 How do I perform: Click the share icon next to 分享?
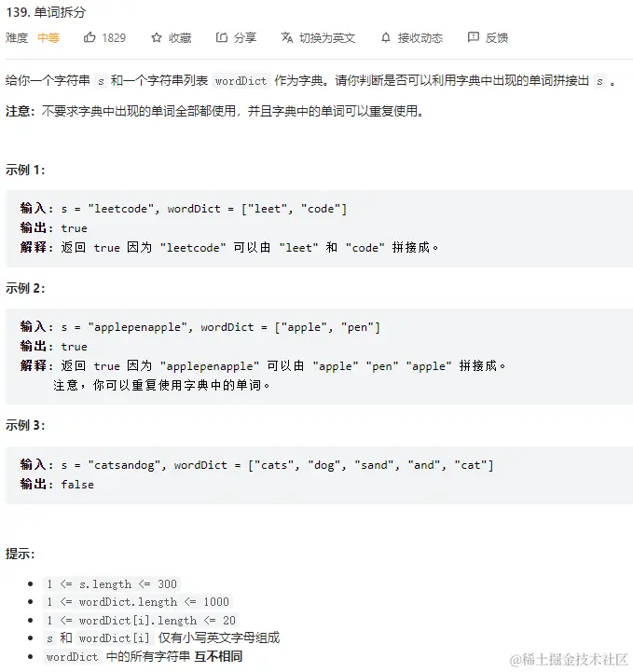(222, 37)
